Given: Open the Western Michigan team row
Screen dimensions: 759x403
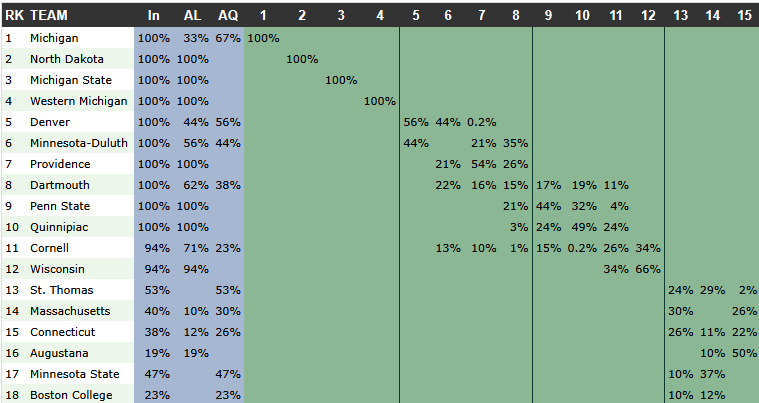Looking at the screenshot, I should tap(78, 101).
